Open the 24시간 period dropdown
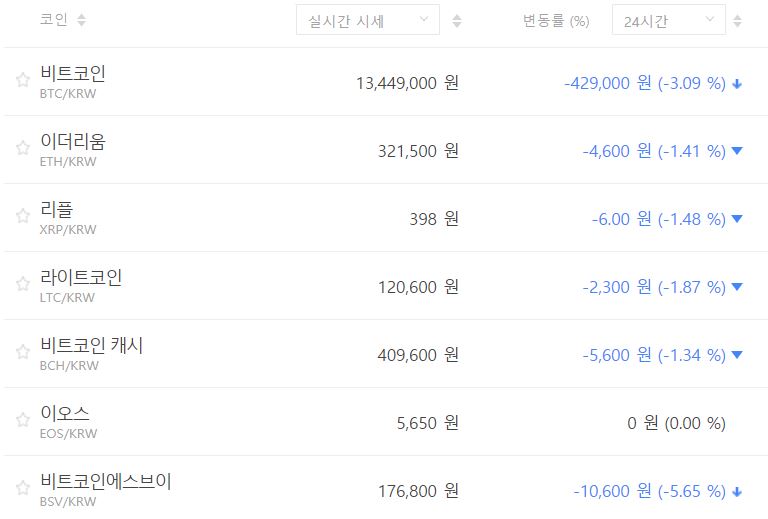Viewport: 768px width, 519px height. [x=668, y=21]
